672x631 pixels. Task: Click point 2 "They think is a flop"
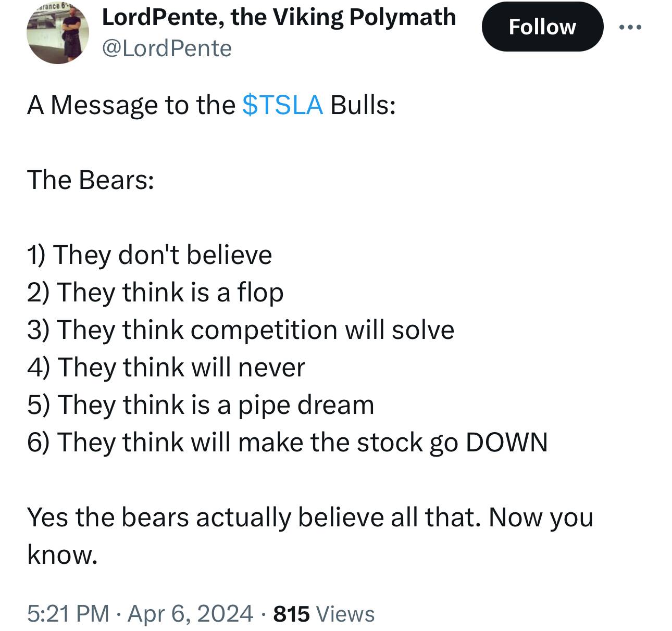tap(155, 292)
